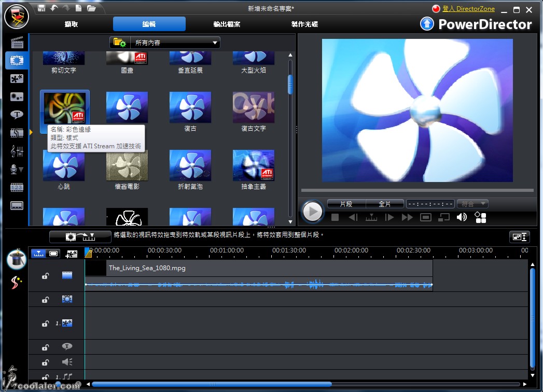Open the Subtitle Room in the left sidebar
Viewport: 543px width, 392px height.
[x=17, y=206]
